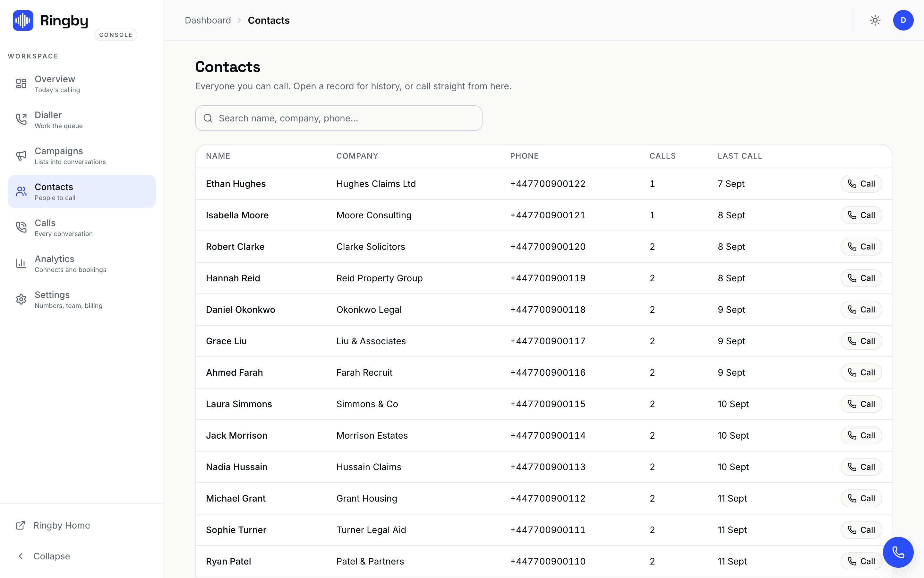The image size is (924, 578).
Task: Select the Grant Housing company cell
Action: tap(366, 498)
